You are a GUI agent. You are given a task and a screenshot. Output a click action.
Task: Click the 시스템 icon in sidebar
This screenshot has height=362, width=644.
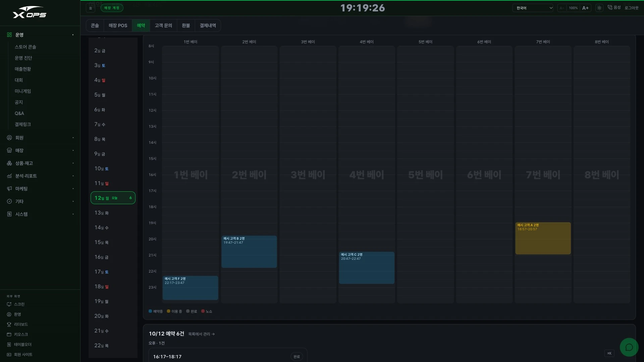(9, 214)
